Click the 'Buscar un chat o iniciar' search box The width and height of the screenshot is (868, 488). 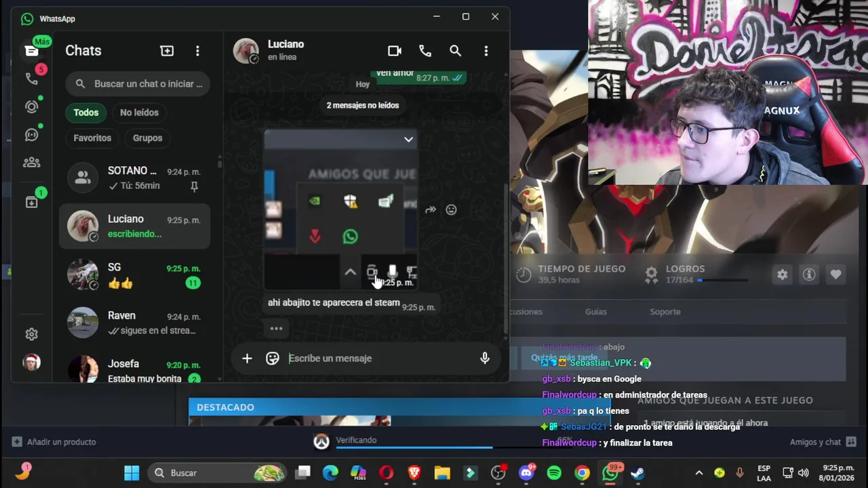[138, 84]
